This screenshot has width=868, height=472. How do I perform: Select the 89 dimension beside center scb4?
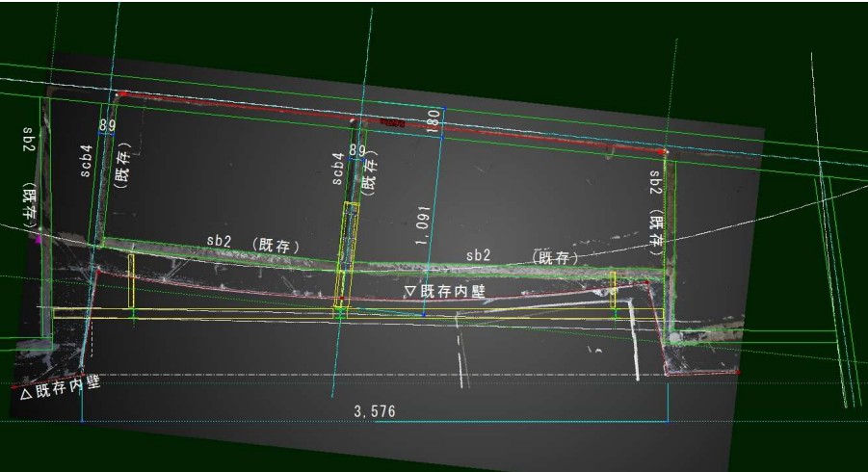pos(357,150)
